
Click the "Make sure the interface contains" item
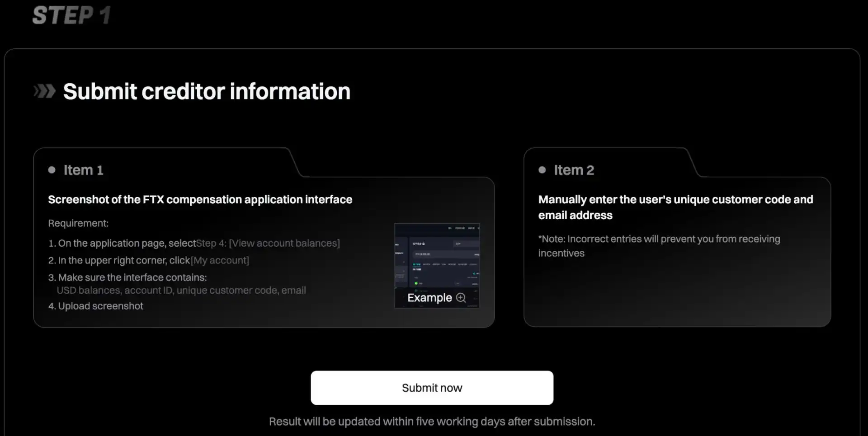tap(132, 277)
